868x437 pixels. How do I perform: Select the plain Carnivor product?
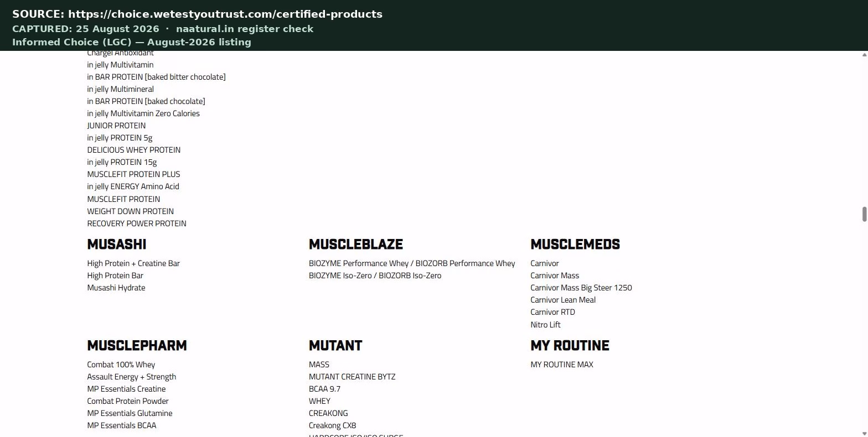click(x=545, y=263)
